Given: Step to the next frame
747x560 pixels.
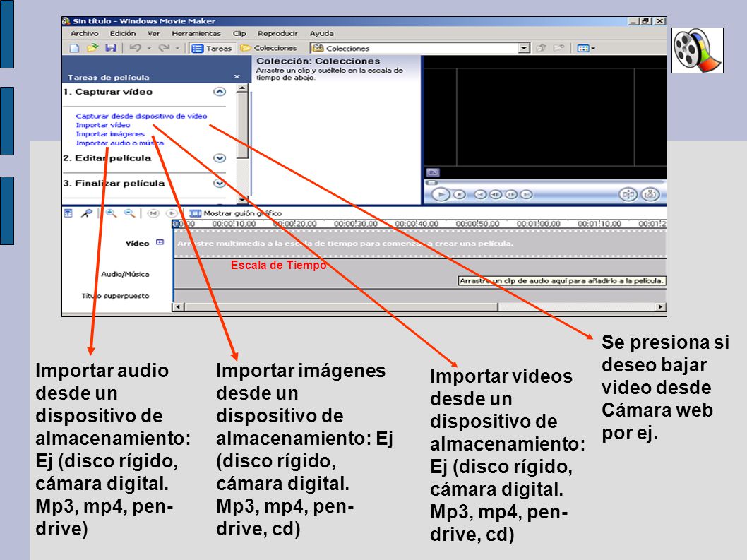Looking at the screenshot, I should tap(510, 194).
